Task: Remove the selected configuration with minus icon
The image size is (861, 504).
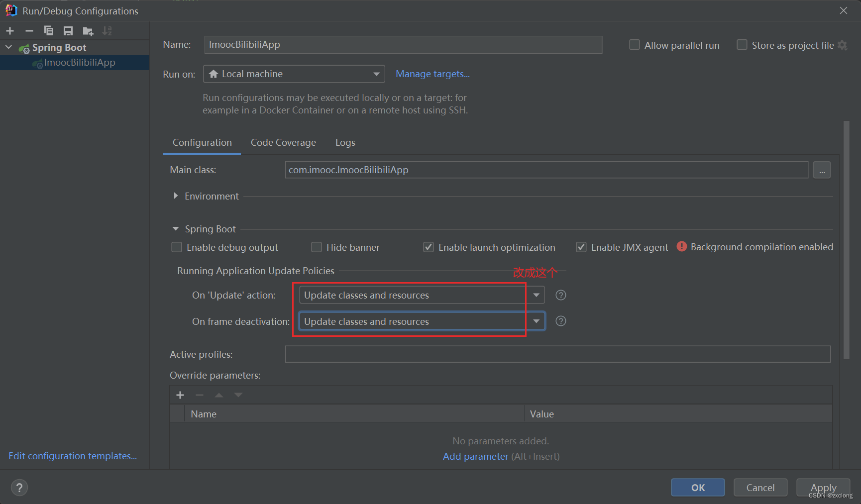Action: pyautogui.click(x=29, y=31)
